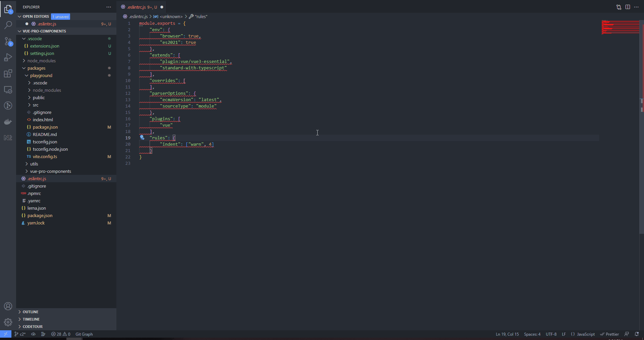This screenshot has height=340, width=644.
Task: Open the Manage gear icon
Action: click(x=8, y=322)
